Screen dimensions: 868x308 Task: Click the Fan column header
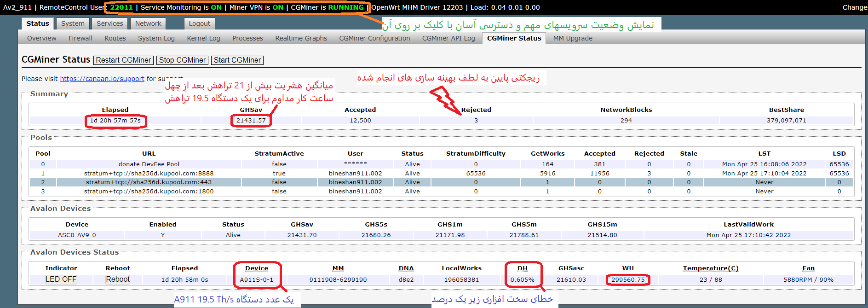click(809, 268)
